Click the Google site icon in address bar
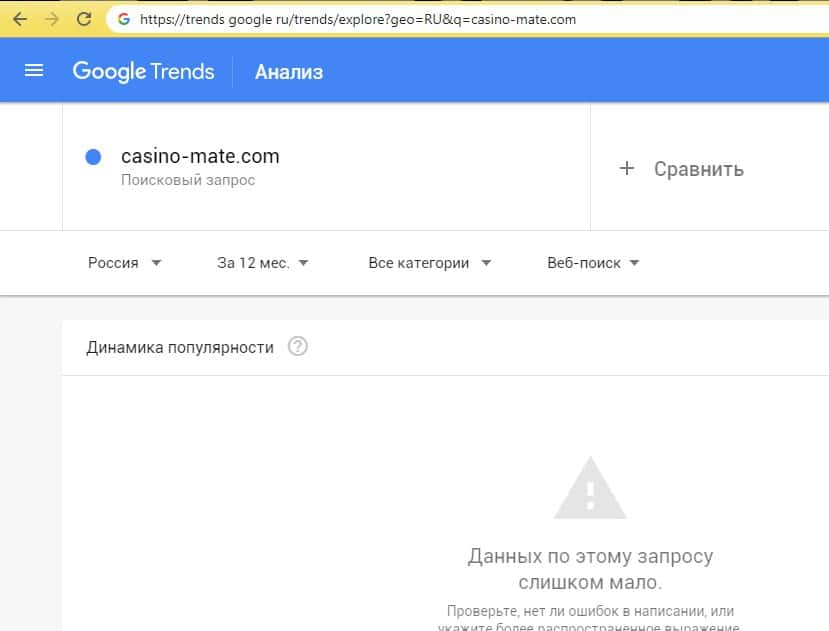The image size is (829, 631). [x=124, y=19]
